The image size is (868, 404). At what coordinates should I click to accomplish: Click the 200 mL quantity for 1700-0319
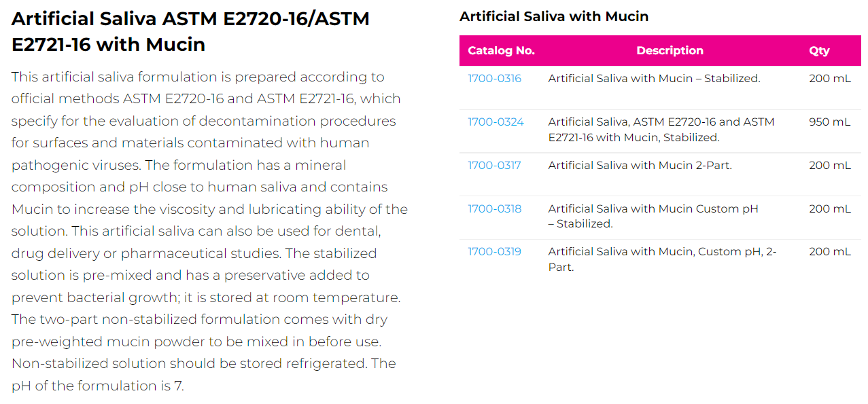click(x=829, y=252)
